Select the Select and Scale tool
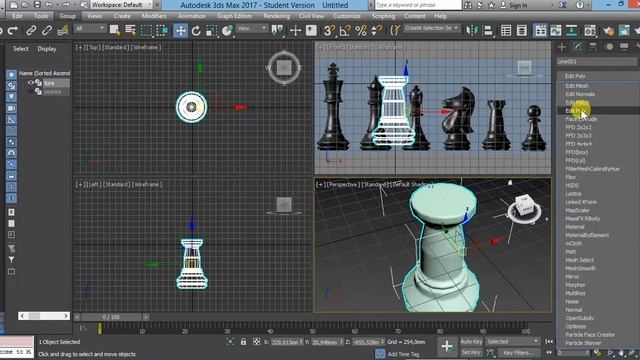This screenshot has width=640, height=360. tap(211, 31)
